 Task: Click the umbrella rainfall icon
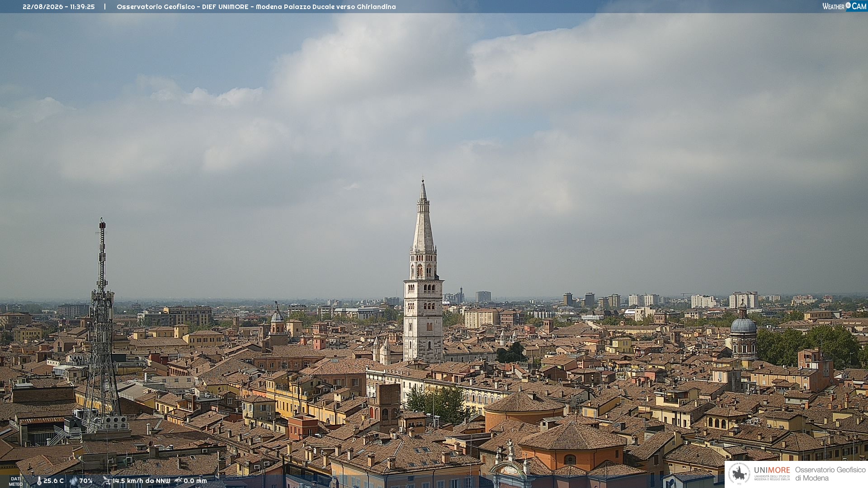tap(178, 481)
